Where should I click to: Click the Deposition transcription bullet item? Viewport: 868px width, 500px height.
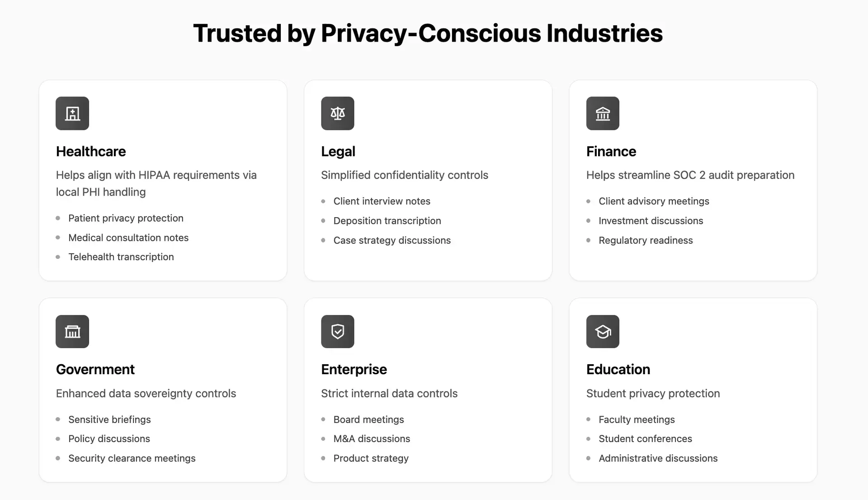[x=387, y=221]
